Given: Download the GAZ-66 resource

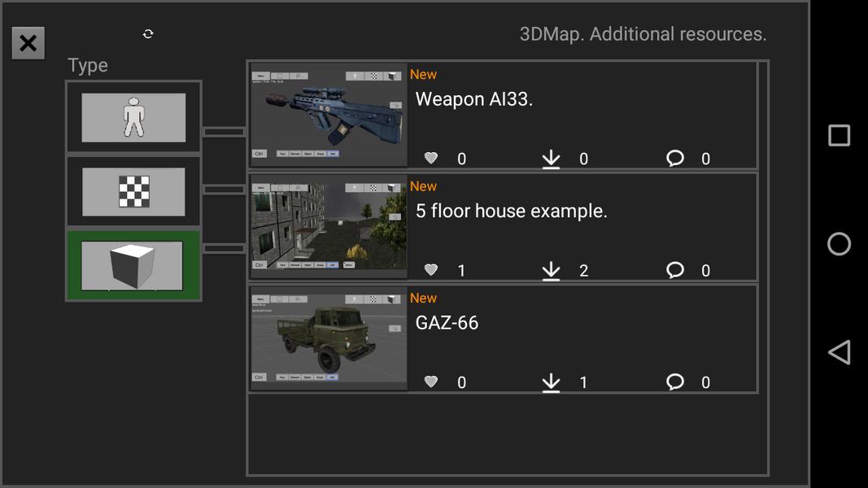Looking at the screenshot, I should point(551,383).
